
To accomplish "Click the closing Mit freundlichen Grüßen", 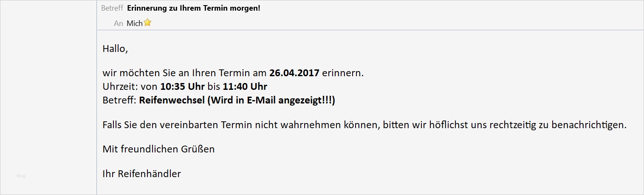I will (158, 149).
